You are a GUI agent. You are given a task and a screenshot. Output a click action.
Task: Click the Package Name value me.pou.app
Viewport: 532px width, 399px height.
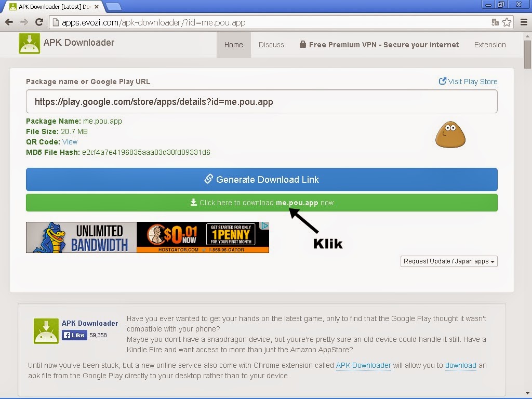pyautogui.click(x=102, y=121)
